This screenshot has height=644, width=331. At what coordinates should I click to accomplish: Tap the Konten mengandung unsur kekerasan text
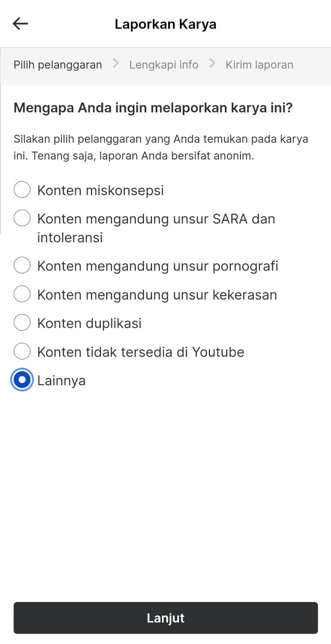tap(157, 295)
